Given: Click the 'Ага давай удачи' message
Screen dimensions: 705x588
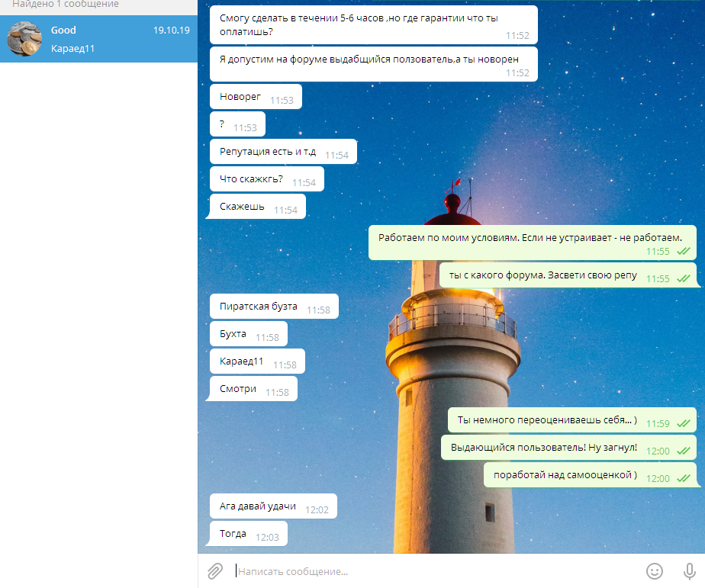Looking at the screenshot, I should (273, 506).
